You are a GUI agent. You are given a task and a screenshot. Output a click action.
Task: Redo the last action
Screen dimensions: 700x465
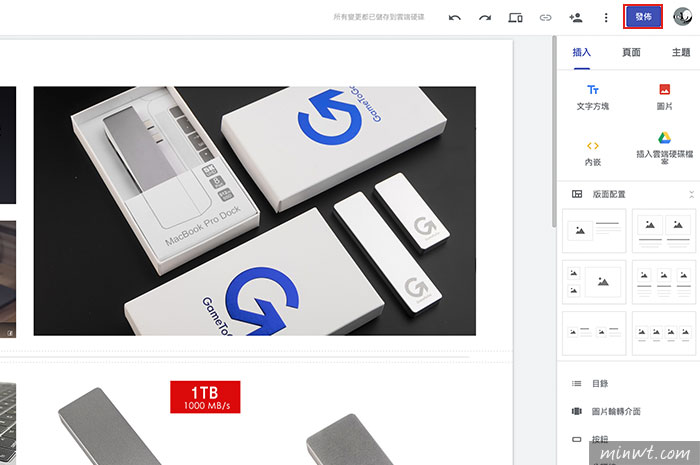tap(485, 18)
